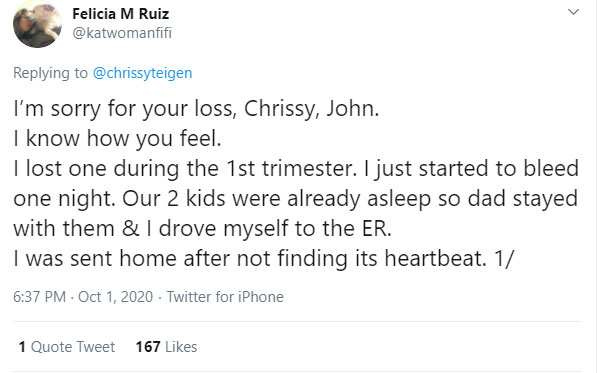Select the 'I know how you feel.' line
This screenshot has width=597, height=373.
[x=117, y=139]
